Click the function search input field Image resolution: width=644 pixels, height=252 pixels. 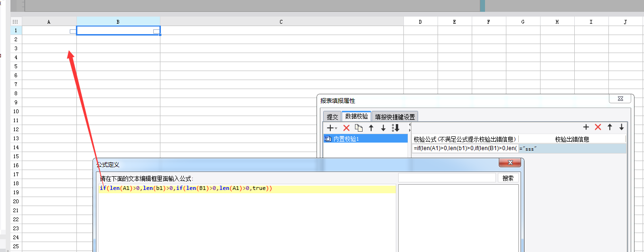pos(447,178)
